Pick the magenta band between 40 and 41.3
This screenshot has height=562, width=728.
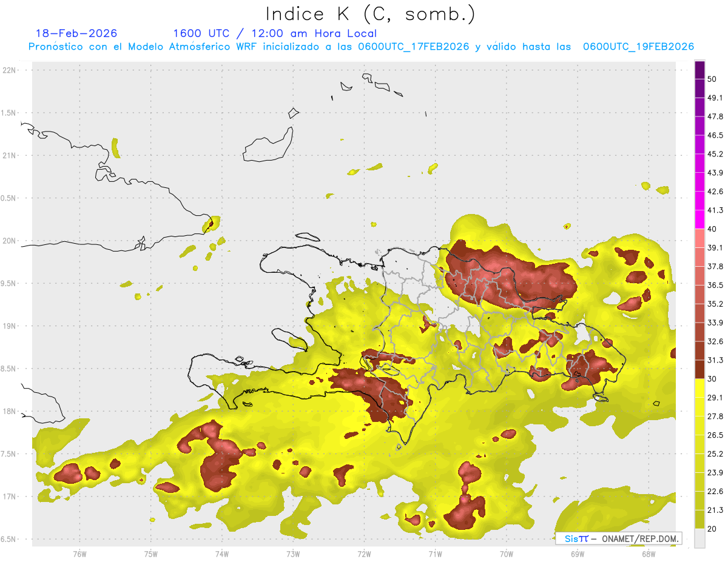(x=699, y=219)
